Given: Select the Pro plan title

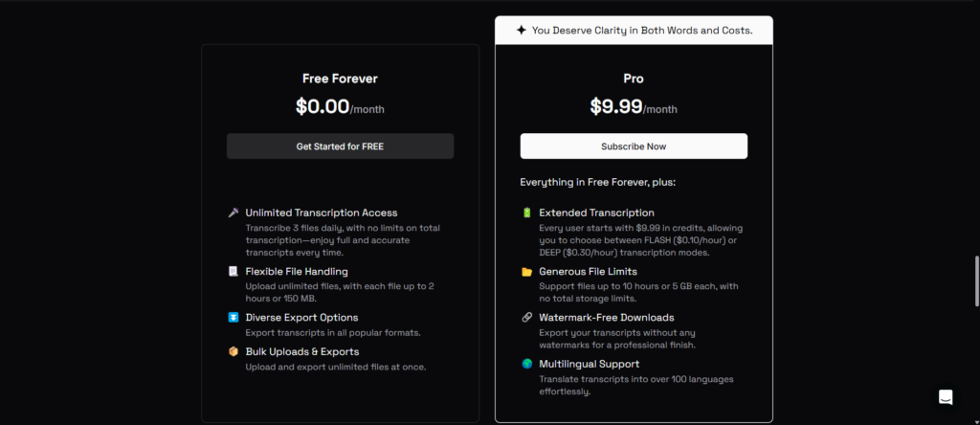Looking at the screenshot, I should coord(634,78).
